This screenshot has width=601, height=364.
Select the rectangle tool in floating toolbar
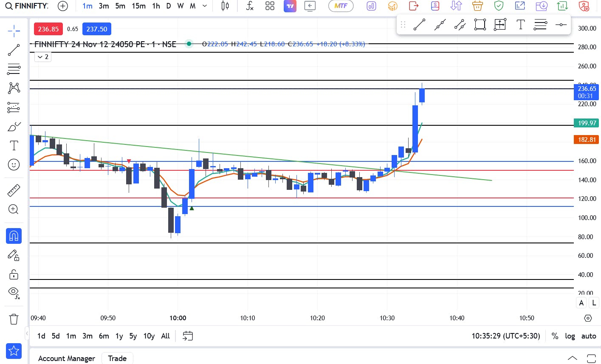coord(480,25)
